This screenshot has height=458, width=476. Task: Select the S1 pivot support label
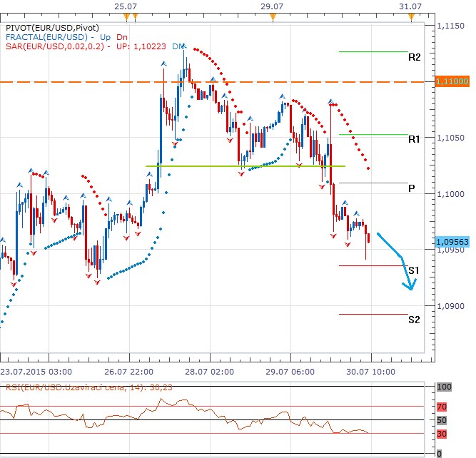(x=414, y=270)
